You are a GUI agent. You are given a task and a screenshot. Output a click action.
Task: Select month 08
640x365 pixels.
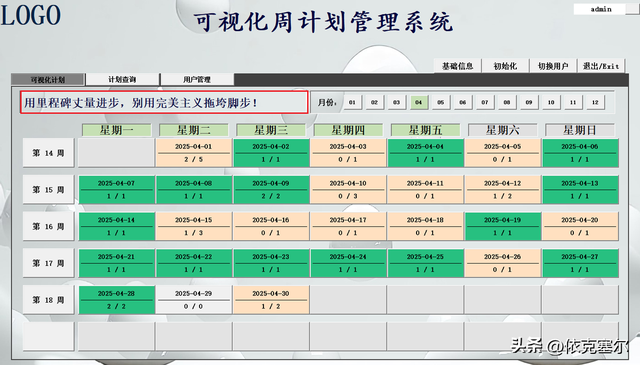[x=507, y=102]
